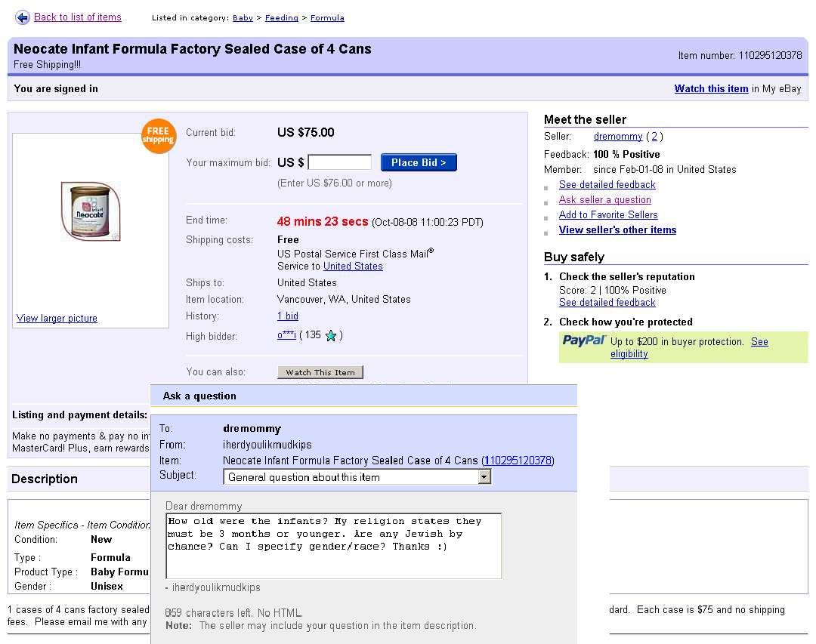The image size is (816, 644).
Task: Click Watch this item in My eBay
Action: [x=711, y=89]
